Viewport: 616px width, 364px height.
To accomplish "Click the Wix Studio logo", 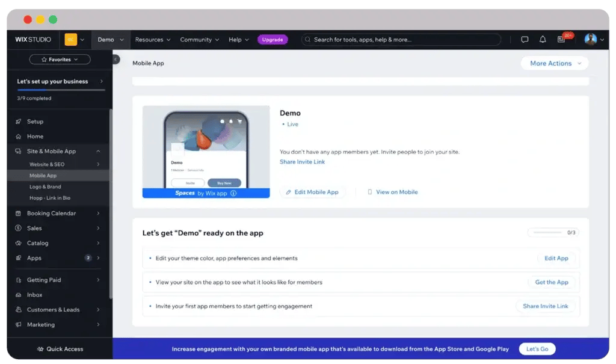I will [x=33, y=40].
